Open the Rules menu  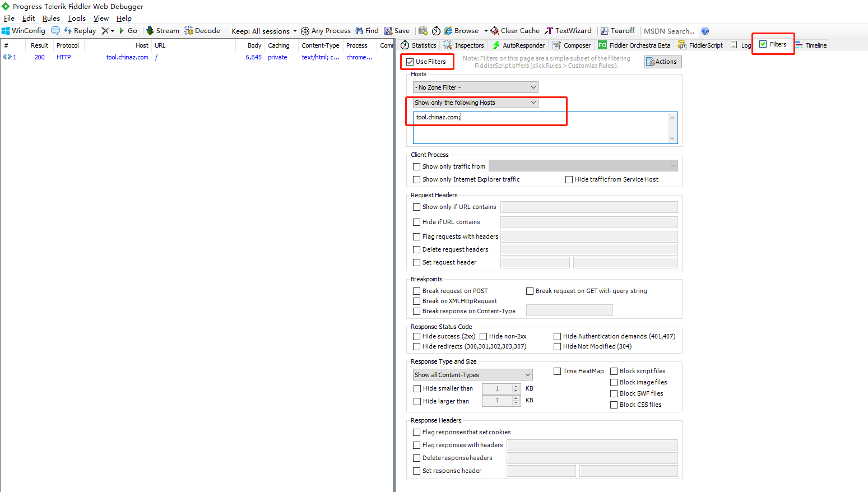[x=51, y=18]
